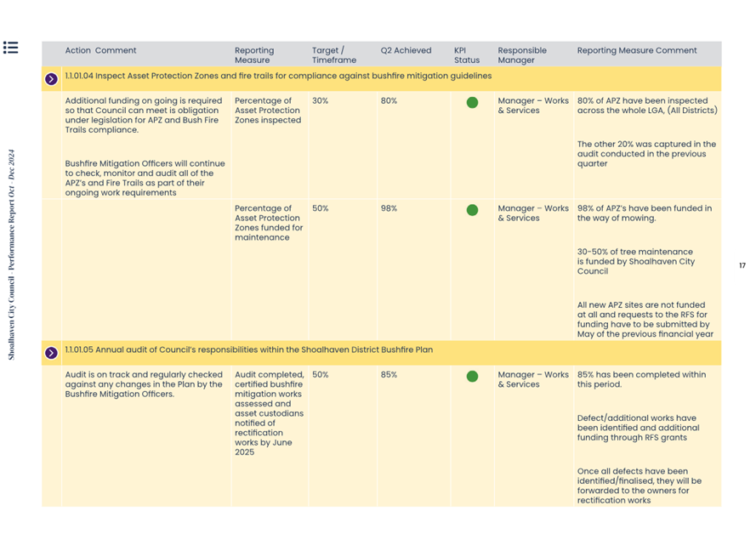Viewport: 756px width, 534px height.
Task: Select the KPI Status column header
Action: coord(466,55)
